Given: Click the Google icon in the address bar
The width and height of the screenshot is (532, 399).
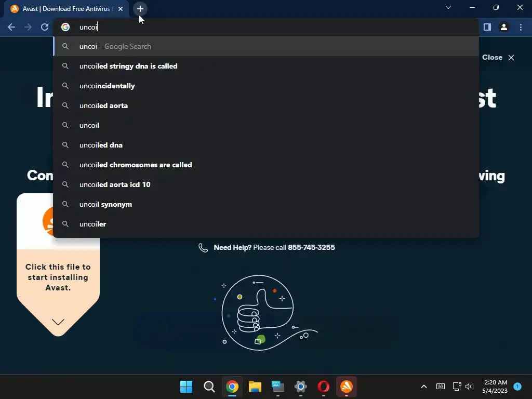Looking at the screenshot, I should tap(65, 27).
